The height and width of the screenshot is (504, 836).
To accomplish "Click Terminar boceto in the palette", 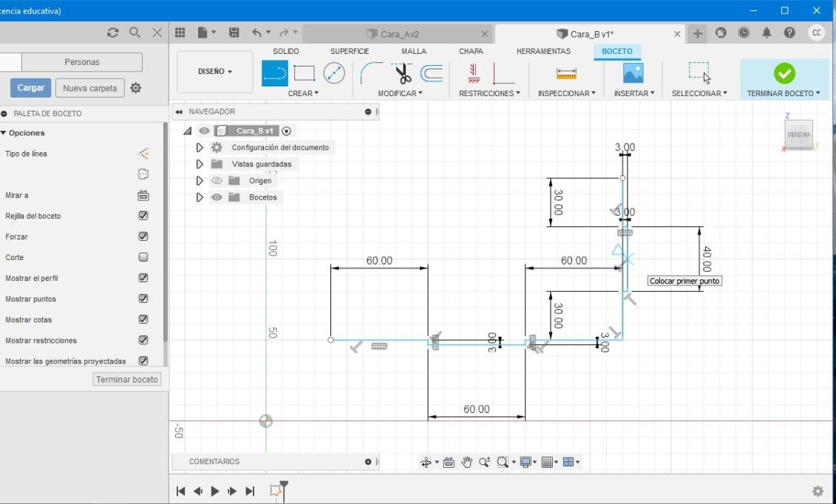I will click(127, 379).
